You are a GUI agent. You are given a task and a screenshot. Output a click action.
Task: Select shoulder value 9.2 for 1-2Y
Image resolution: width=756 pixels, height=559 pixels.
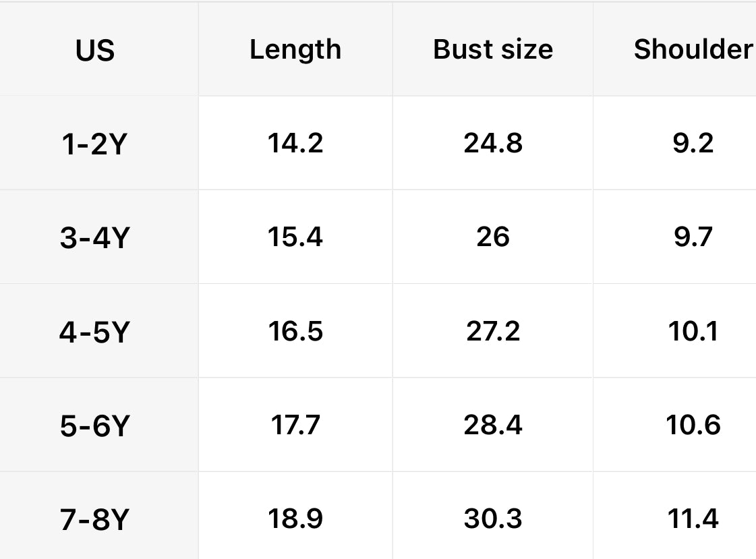pos(693,143)
